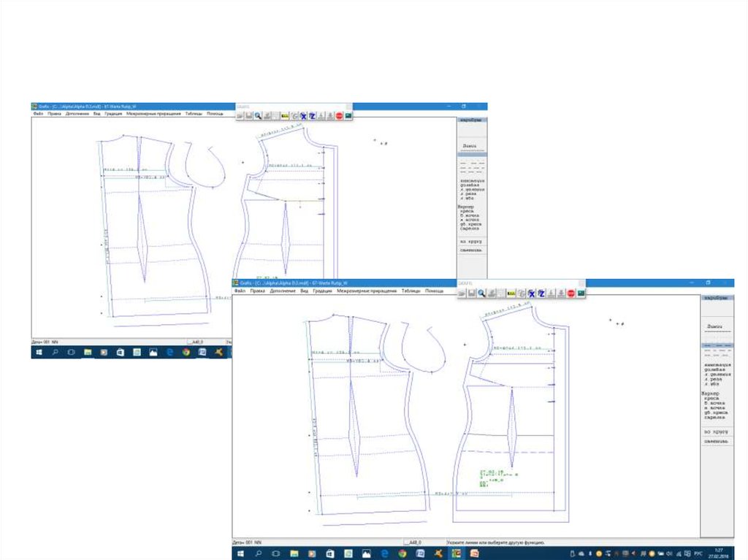
Task: Open Файл menu in back window
Action: [x=38, y=113]
